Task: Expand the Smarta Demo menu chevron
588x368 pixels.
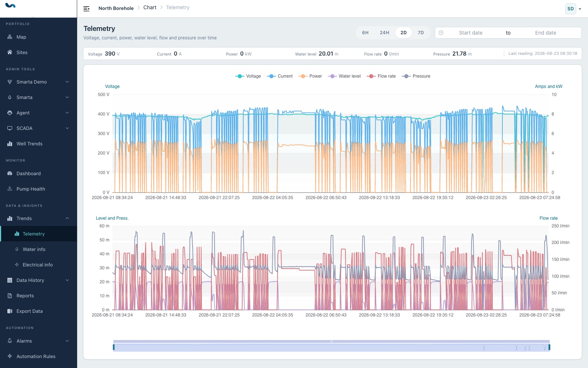Action: (x=67, y=82)
